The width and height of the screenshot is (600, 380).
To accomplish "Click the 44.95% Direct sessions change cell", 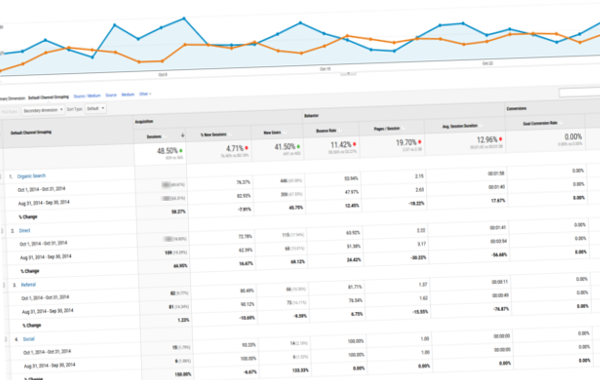I will (180, 266).
